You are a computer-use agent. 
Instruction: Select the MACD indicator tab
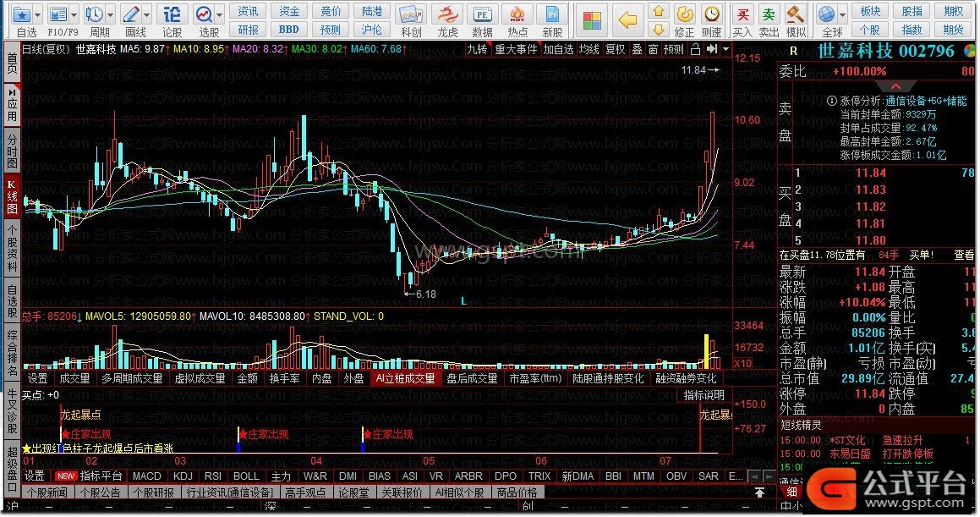[x=147, y=476]
